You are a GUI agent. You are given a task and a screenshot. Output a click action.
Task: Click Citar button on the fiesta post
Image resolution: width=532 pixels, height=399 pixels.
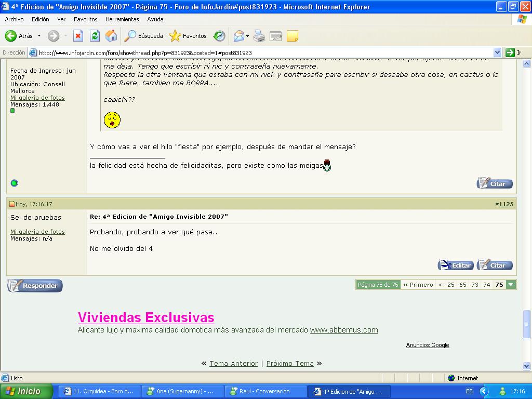click(495, 183)
